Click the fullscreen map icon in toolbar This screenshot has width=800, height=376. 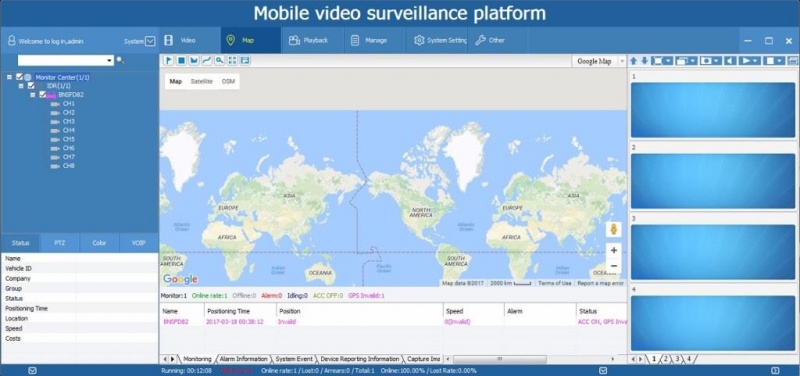(232, 61)
